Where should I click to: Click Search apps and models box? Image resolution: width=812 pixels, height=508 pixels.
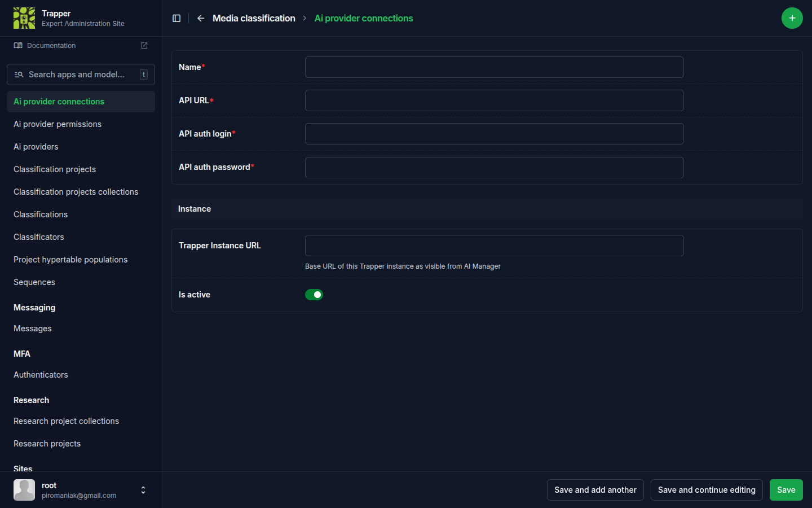coord(81,75)
